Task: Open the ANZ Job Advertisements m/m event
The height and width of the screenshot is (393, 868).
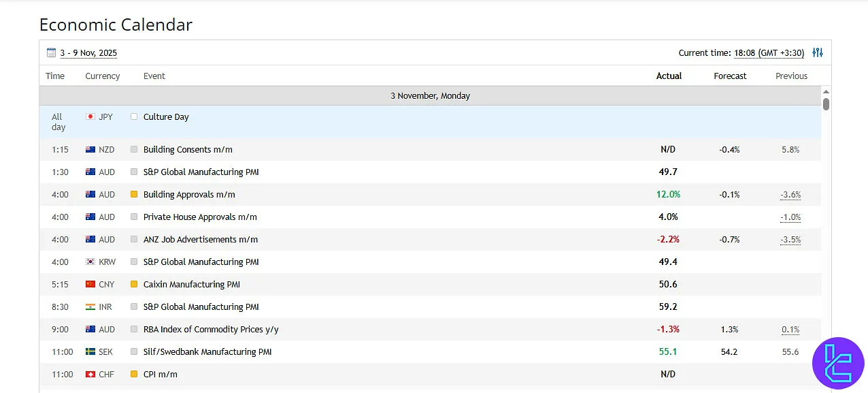Action: tap(201, 240)
